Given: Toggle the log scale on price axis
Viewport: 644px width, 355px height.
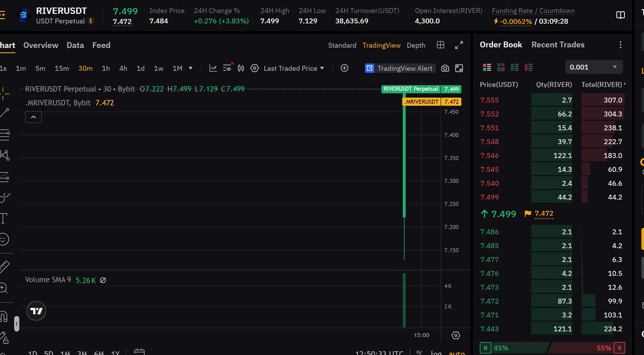Looking at the screenshot, I should (x=437, y=352).
